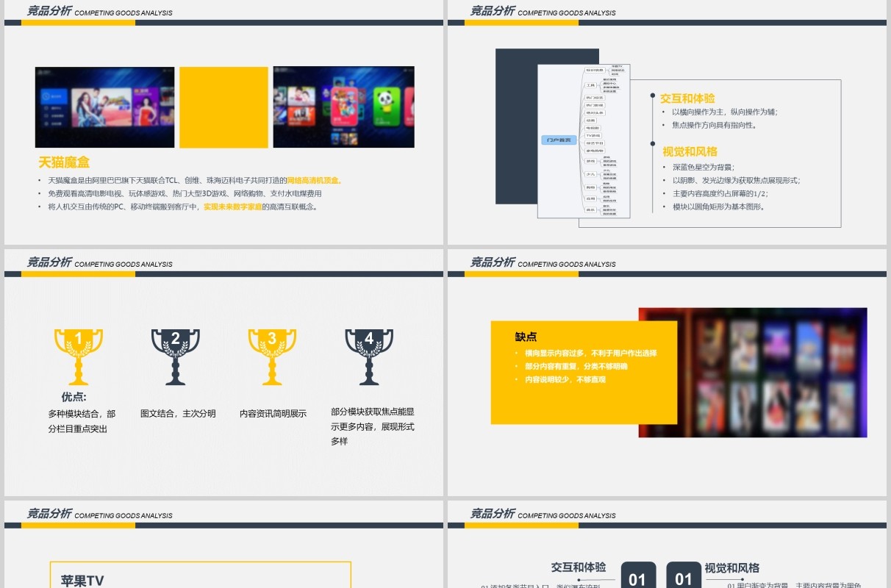Click the dark trophy numbered 2

coord(175,356)
